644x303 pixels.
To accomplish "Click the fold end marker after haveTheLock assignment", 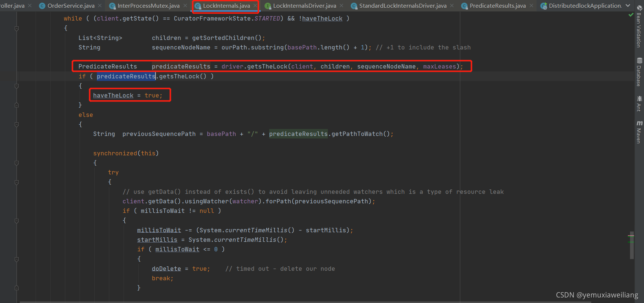I will [x=17, y=105].
